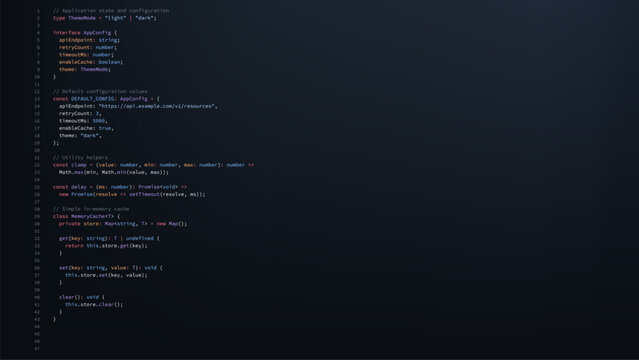
Task: Click the "enableCache: true," line
Action: [86, 128]
